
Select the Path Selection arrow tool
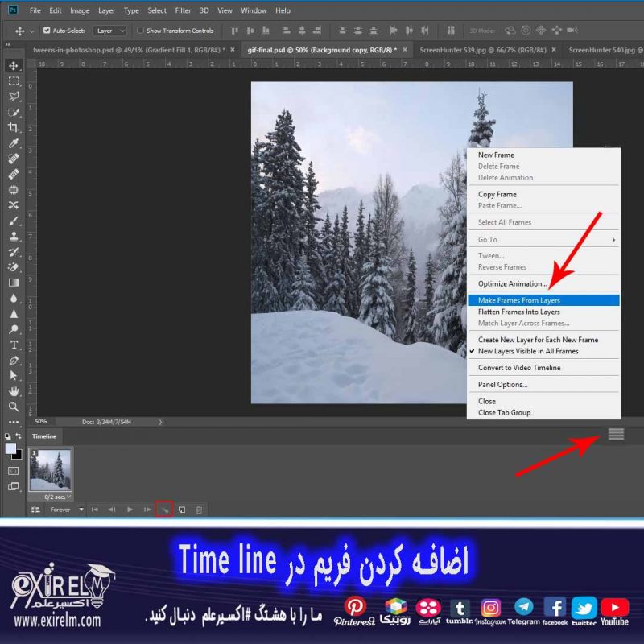tap(14, 375)
